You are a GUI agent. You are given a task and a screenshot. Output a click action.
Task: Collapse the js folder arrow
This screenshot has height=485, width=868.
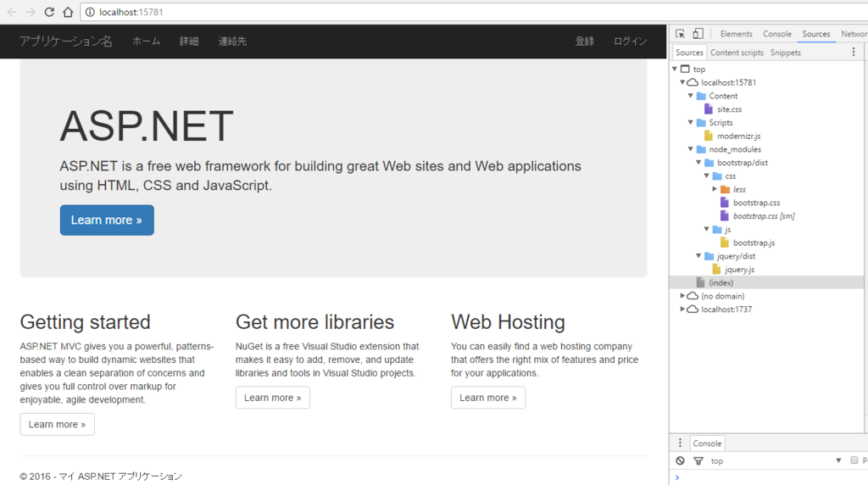point(707,229)
